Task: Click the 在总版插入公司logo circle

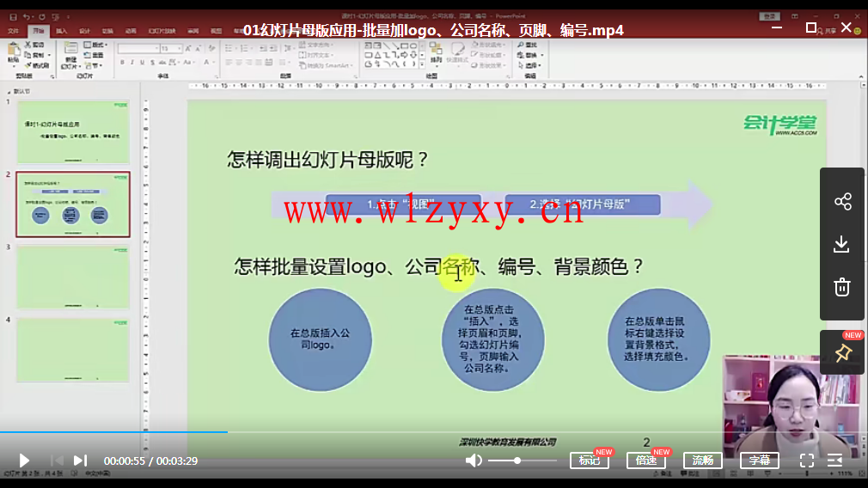Action: click(320, 339)
